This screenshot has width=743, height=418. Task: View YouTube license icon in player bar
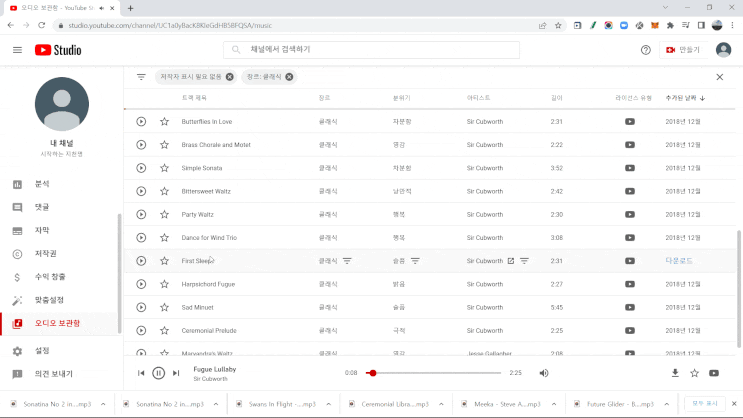(x=714, y=373)
